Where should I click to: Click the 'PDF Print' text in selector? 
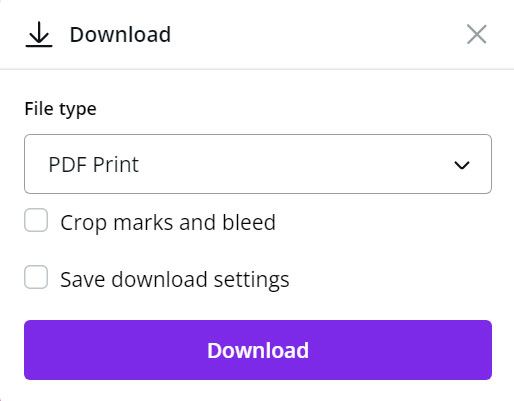click(93, 164)
